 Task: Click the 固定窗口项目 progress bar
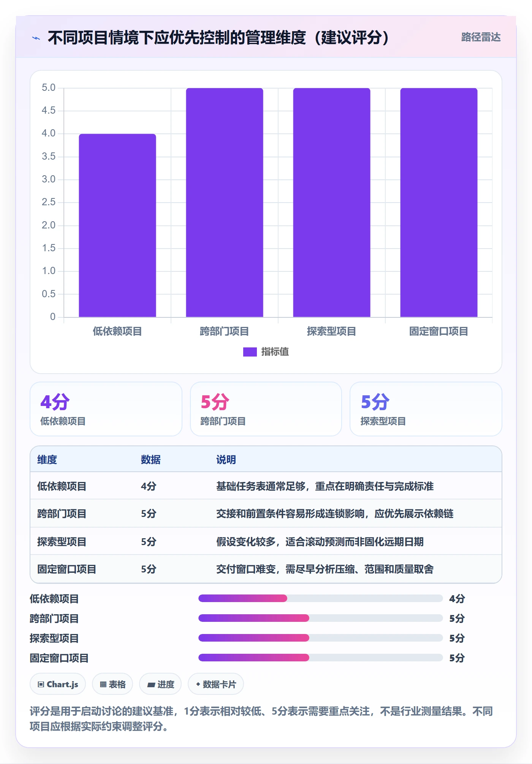(x=321, y=658)
